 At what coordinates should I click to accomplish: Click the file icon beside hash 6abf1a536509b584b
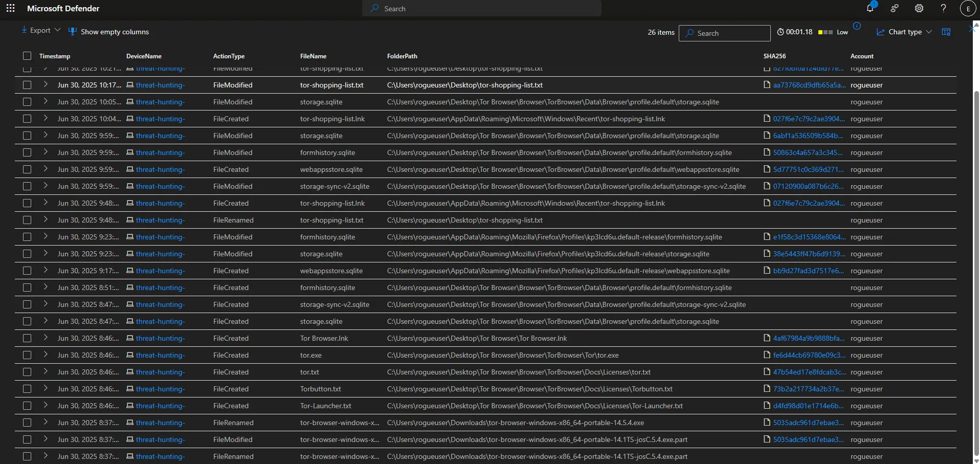[x=767, y=136]
